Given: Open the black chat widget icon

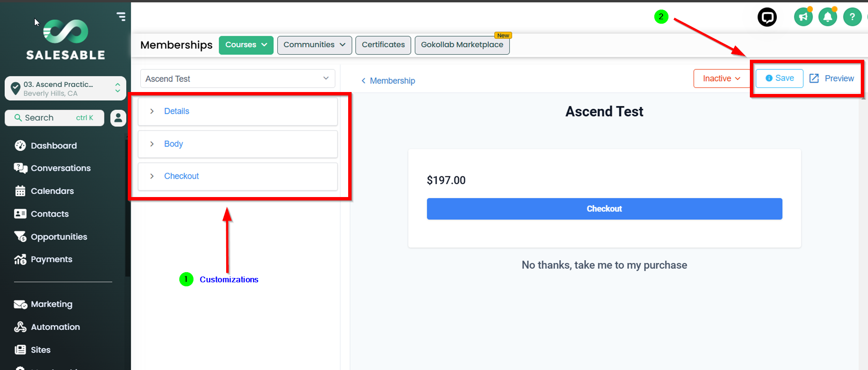Looking at the screenshot, I should click(x=767, y=17).
